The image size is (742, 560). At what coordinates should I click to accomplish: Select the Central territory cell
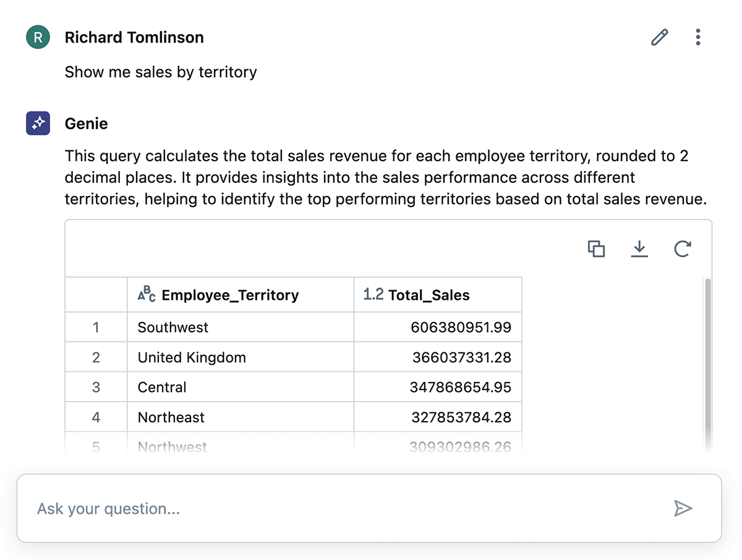point(162,388)
